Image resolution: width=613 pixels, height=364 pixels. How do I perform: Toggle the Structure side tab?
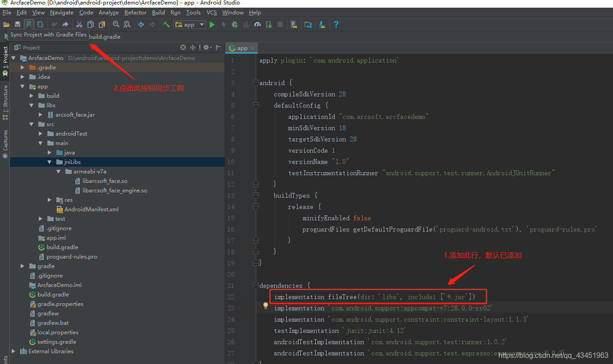[x=5, y=102]
